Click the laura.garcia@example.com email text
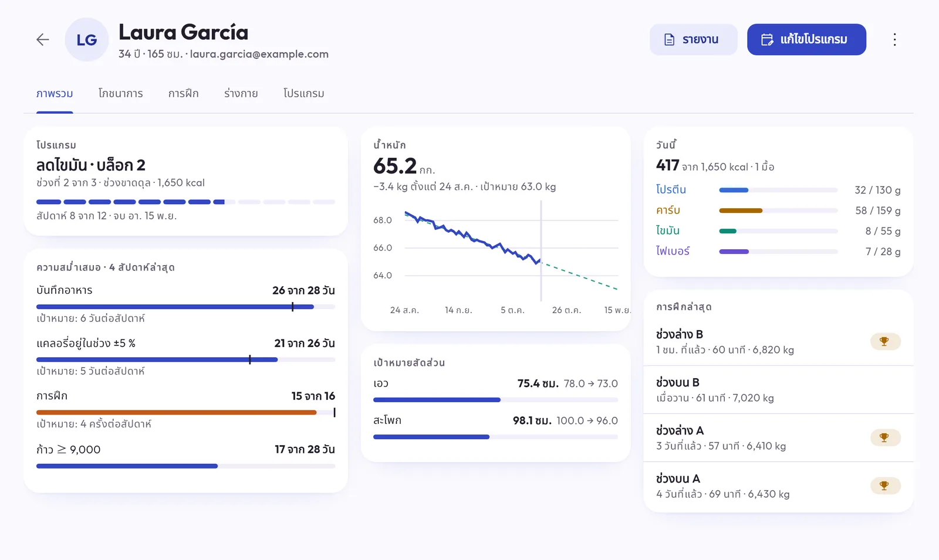Viewport: 939px width, 560px height. (x=259, y=54)
